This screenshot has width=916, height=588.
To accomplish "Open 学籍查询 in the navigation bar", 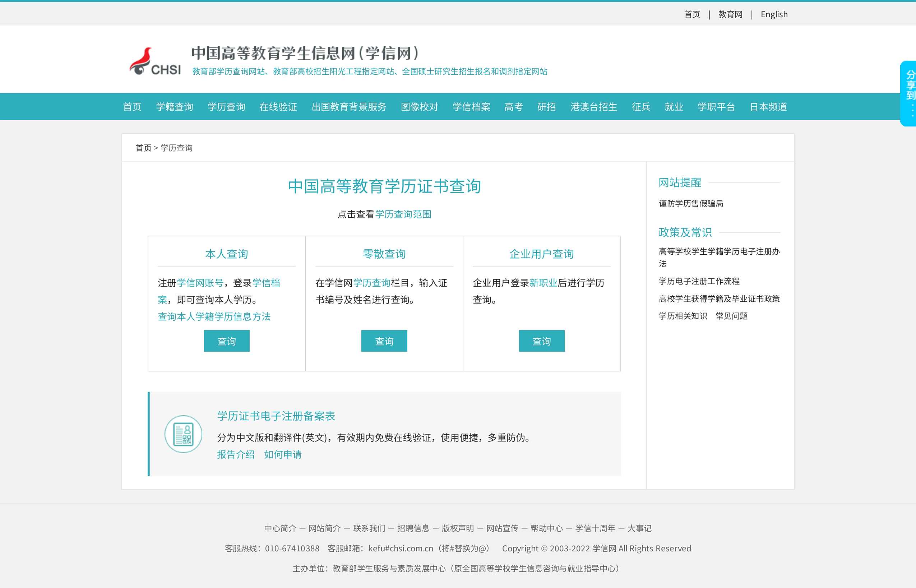I will 175,107.
